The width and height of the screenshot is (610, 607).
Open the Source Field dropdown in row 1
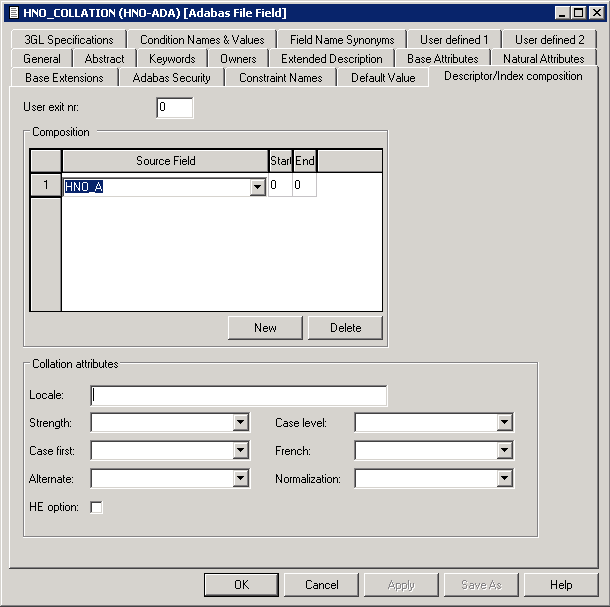[257, 187]
